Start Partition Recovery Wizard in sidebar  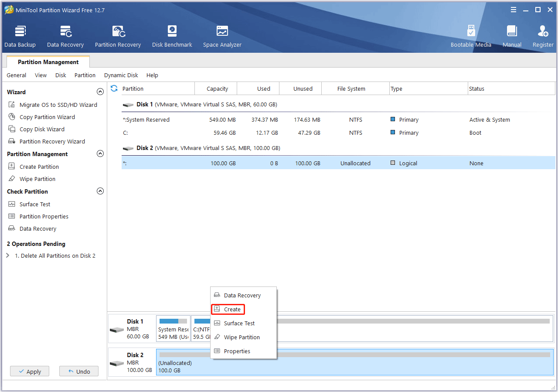[47, 141]
